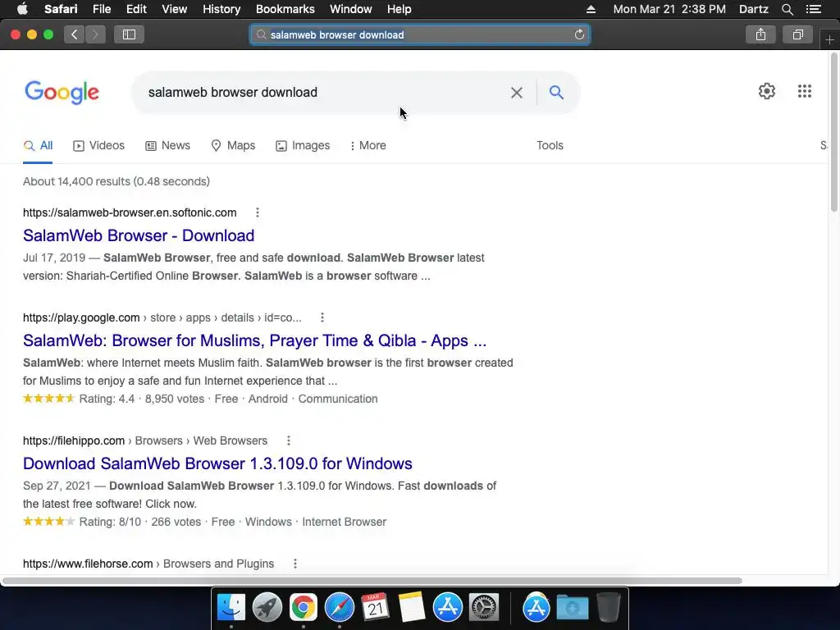Open Download SalamWeb Browser 1.3.109.0 link

(217, 463)
